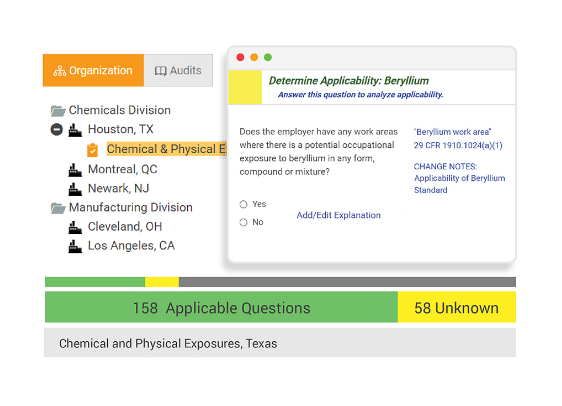Collapse the Houston, TX tree node

click(x=57, y=129)
